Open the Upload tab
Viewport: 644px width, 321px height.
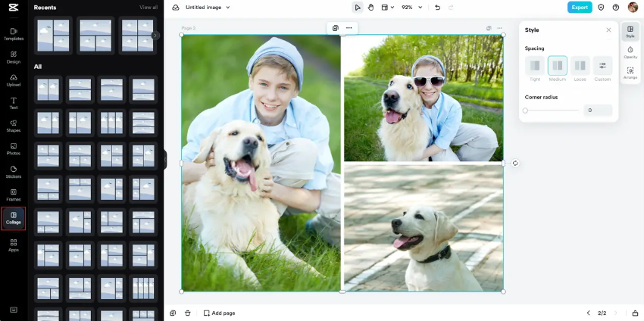tap(14, 80)
